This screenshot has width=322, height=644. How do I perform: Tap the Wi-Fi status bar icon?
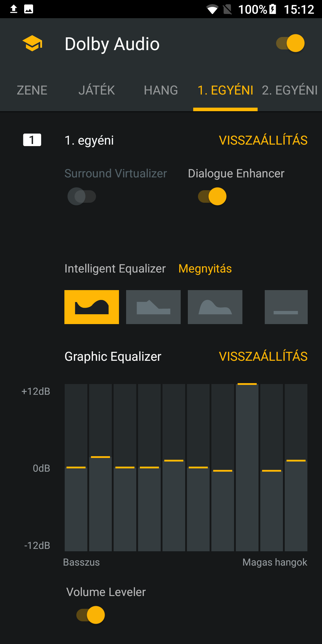[x=213, y=9]
